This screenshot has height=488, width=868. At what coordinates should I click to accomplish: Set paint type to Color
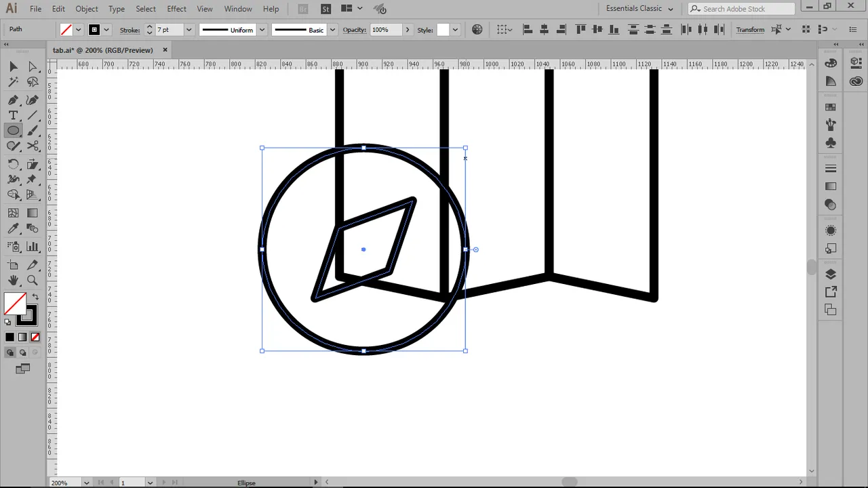[9, 337]
